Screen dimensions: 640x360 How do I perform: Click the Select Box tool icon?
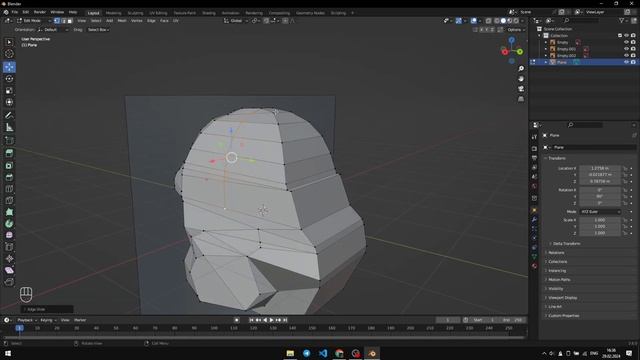point(9,42)
